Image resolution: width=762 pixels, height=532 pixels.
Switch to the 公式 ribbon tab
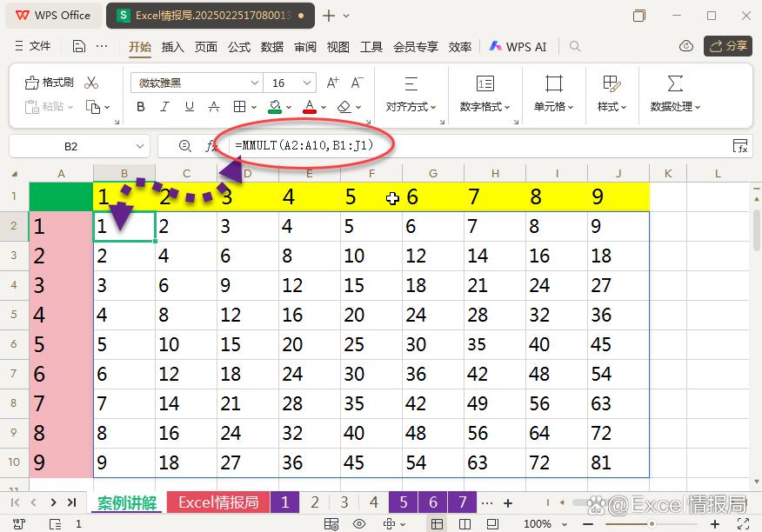pyautogui.click(x=239, y=47)
